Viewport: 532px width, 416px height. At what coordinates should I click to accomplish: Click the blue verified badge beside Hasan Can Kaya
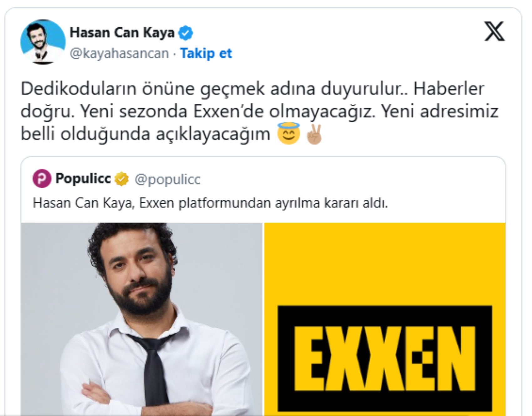(186, 33)
